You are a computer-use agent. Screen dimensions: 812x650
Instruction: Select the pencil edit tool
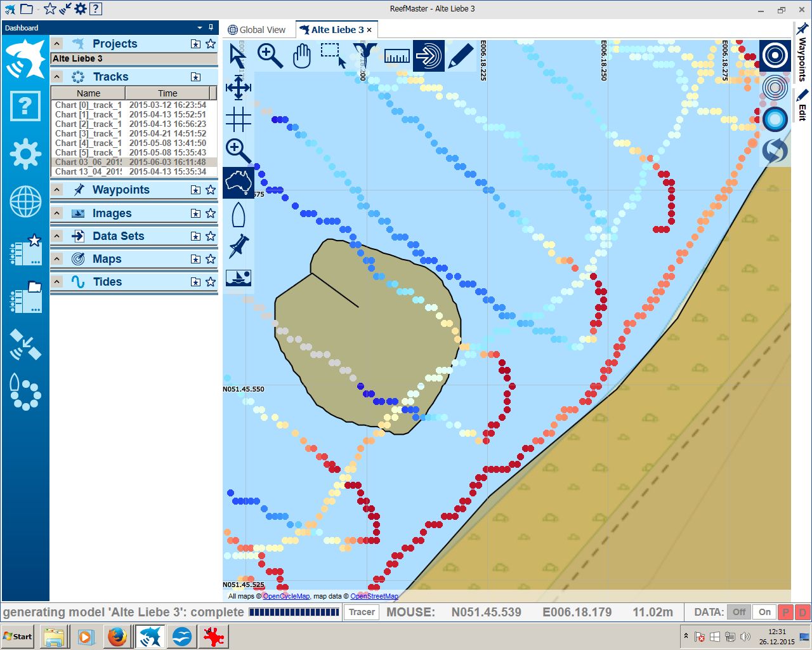[x=461, y=56]
